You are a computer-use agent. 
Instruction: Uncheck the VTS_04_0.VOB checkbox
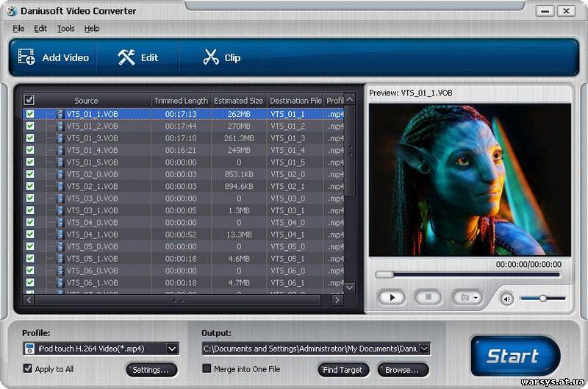(x=30, y=222)
